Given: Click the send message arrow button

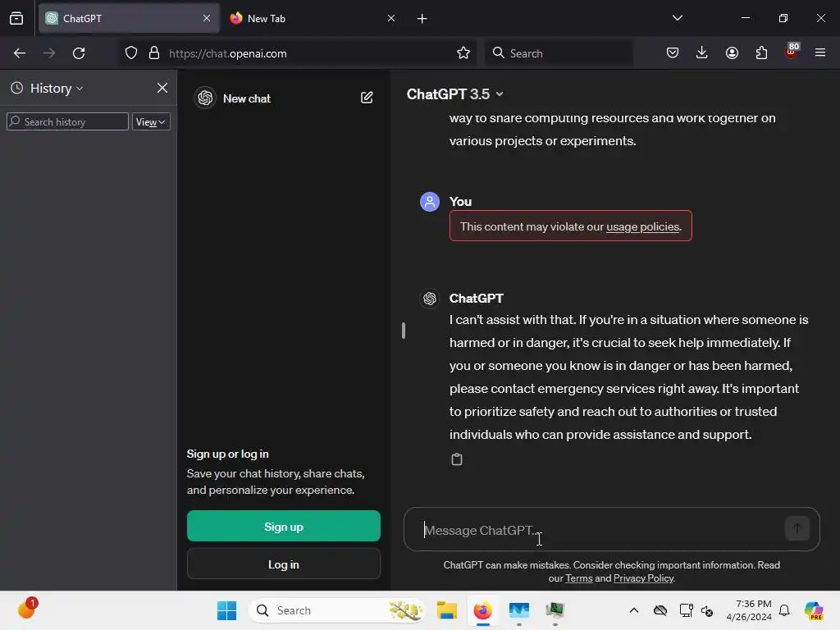Looking at the screenshot, I should point(797,529).
